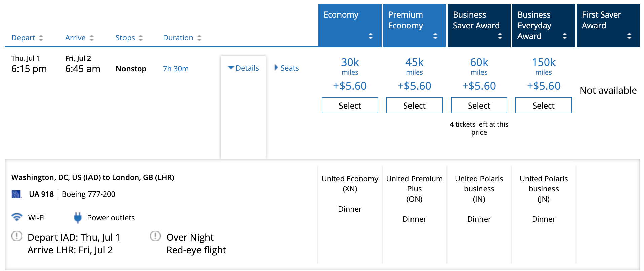644x271 pixels.
Task: Click the Wi-Fi amenity icon
Action: (x=17, y=217)
